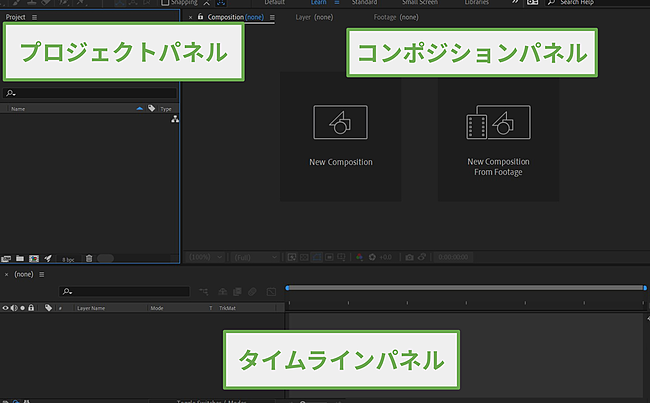
Task: Click the Create New Composition icon
Action: point(34,259)
